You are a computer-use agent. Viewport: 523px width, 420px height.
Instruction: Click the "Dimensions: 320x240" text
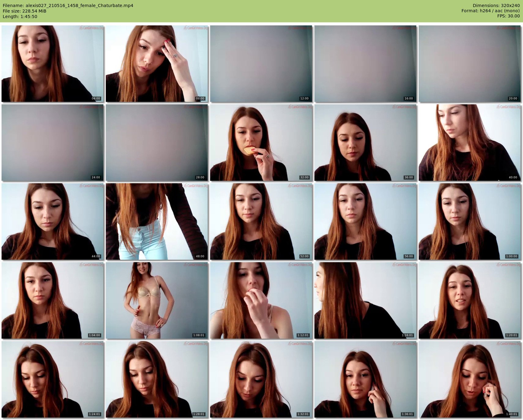pyautogui.click(x=496, y=6)
